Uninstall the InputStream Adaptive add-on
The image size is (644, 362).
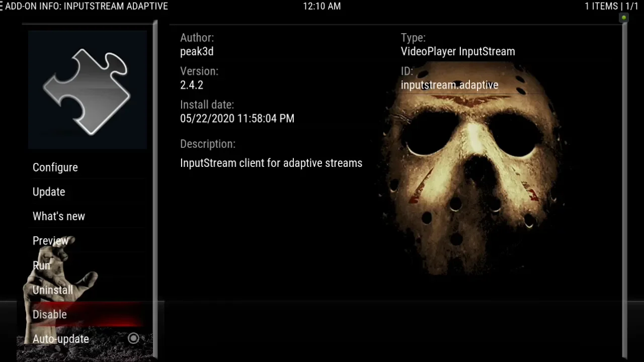tap(53, 290)
